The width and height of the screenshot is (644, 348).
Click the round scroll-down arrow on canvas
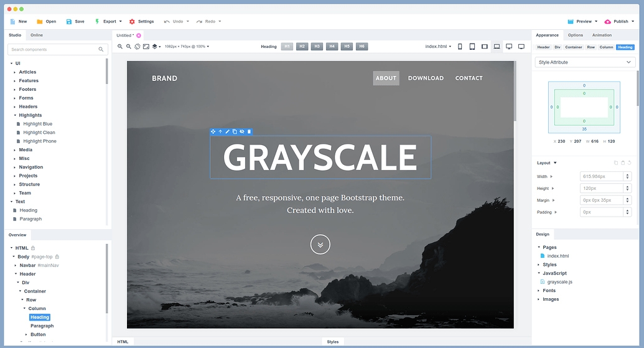point(320,245)
